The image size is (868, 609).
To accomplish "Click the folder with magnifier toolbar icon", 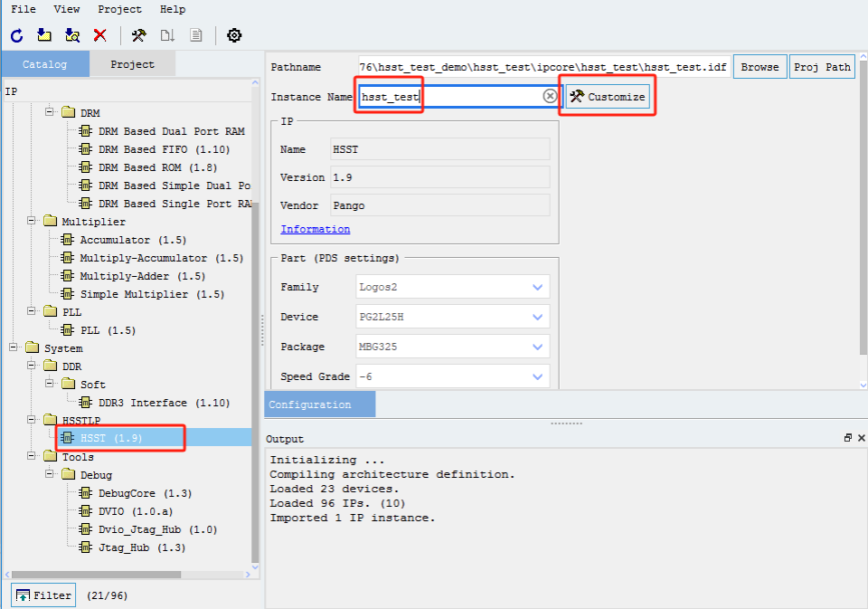I will point(72,35).
